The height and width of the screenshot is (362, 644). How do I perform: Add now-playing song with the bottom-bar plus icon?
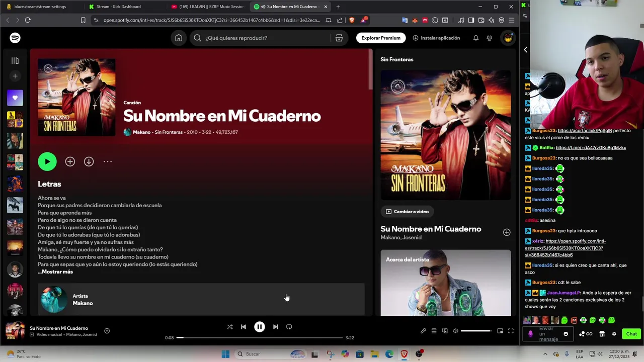[107, 331]
